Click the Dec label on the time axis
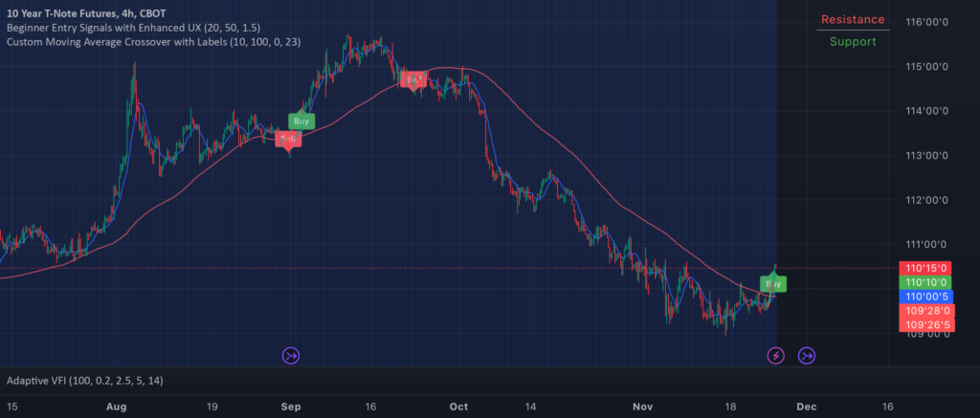Screen dimensions: 980x418 [805, 406]
